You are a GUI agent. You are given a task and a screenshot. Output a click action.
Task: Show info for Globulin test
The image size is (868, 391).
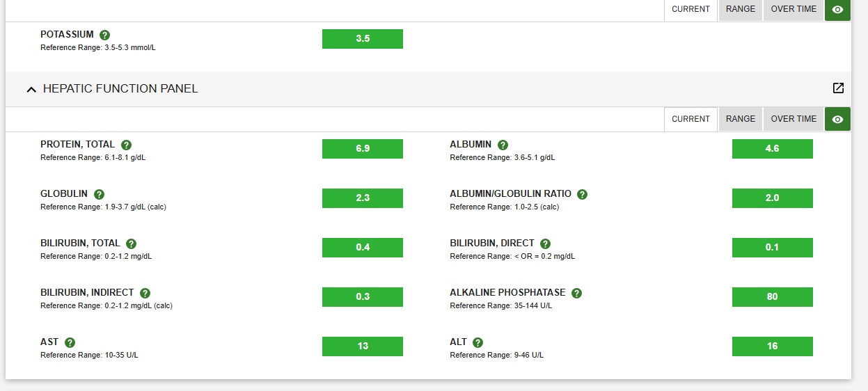99,194
